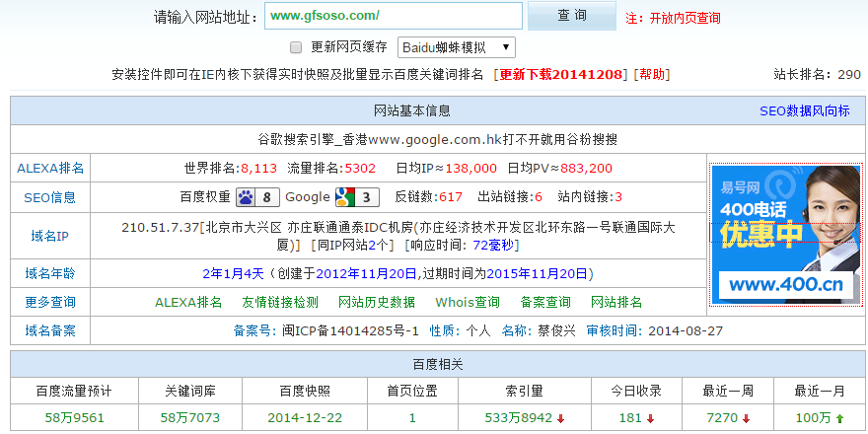The image size is (868, 434).
Task: Click red note 注：开放内页查询
Action: coord(673,19)
